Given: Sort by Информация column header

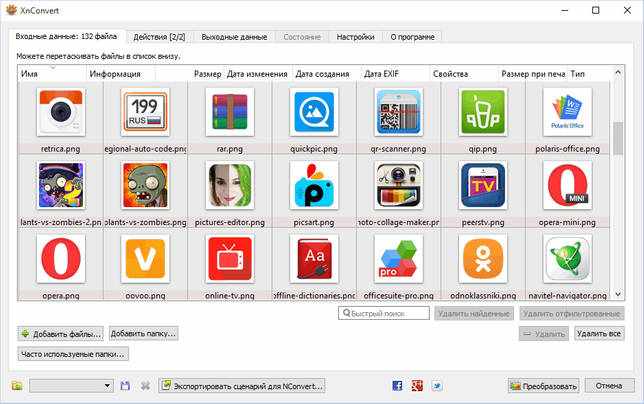Looking at the screenshot, I should pos(121,74).
